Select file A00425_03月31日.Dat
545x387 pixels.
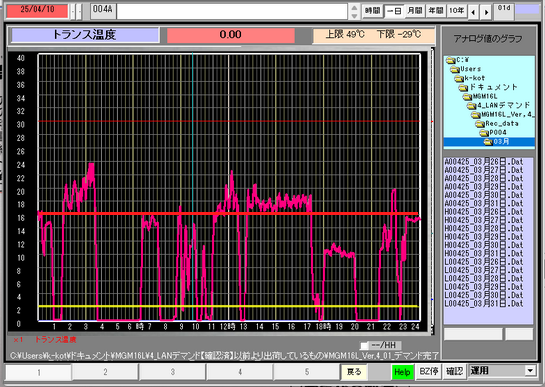(484, 204)
